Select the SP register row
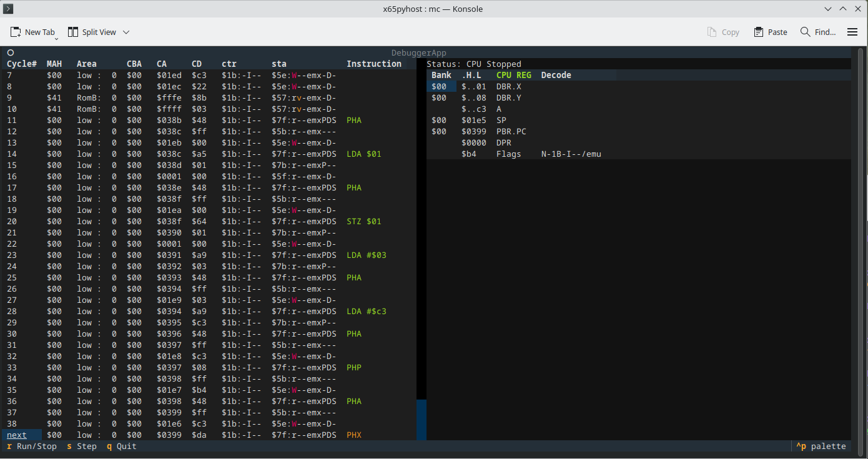Viewport: 868px width, 459px height. tap(639, 120)
